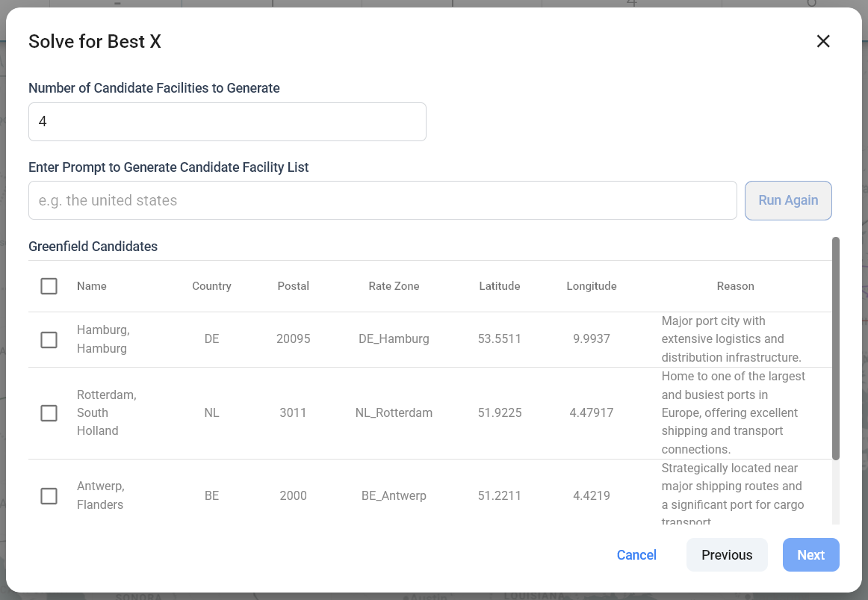
Task: Click the Country column header
Action: (211, 286)
